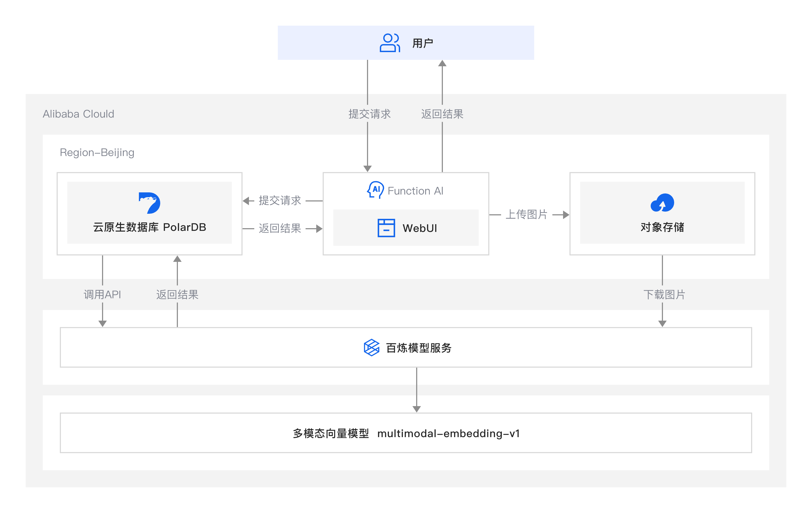Click the Function AI title text

(x=415, y=191)
